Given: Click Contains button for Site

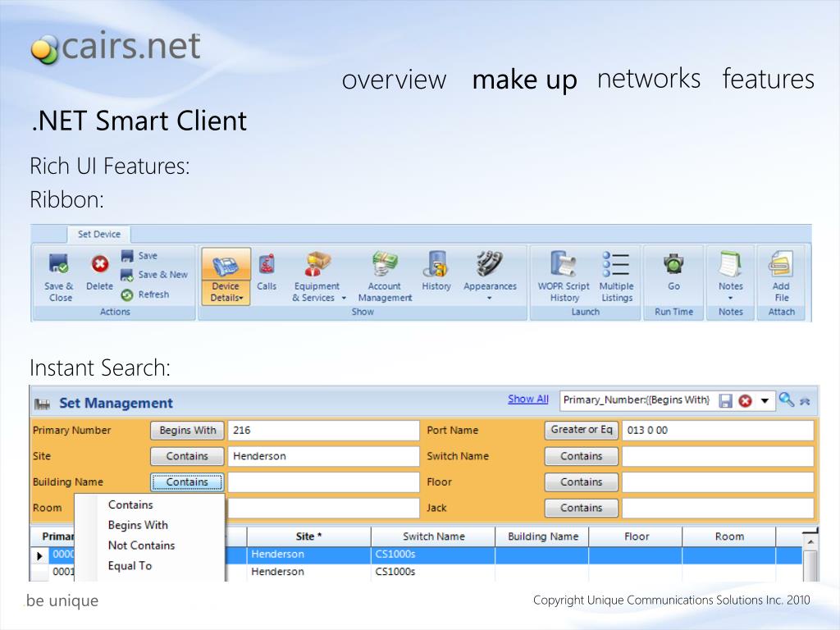Looking at the screenshot, I should pos(188,456).
